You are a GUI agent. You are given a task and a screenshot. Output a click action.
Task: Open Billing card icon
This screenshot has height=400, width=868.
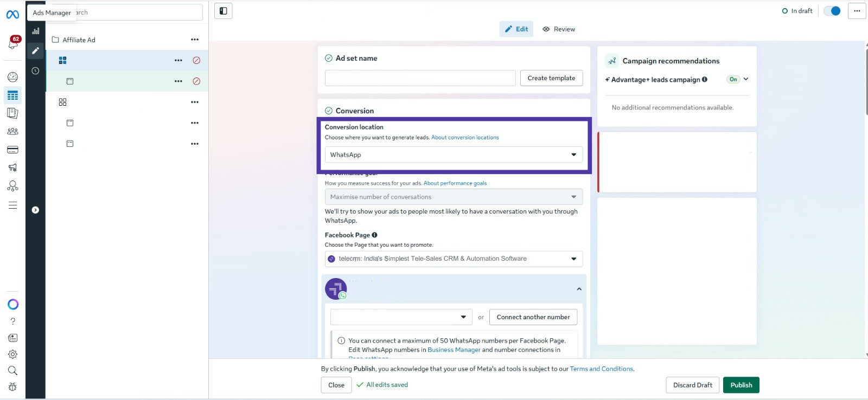12,150
